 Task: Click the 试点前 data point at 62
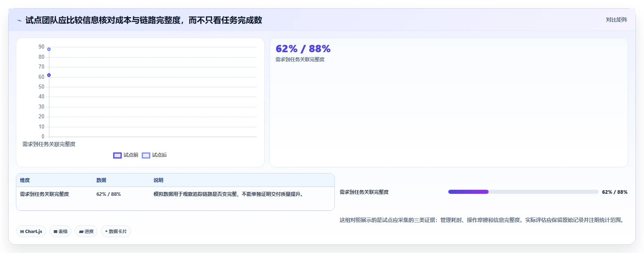pos(49,75)
